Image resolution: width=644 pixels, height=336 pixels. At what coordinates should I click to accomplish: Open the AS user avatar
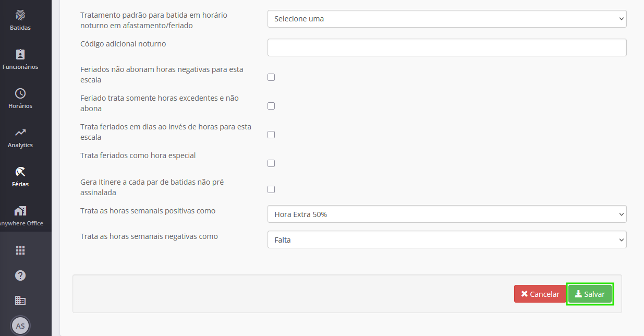point(20,326)
